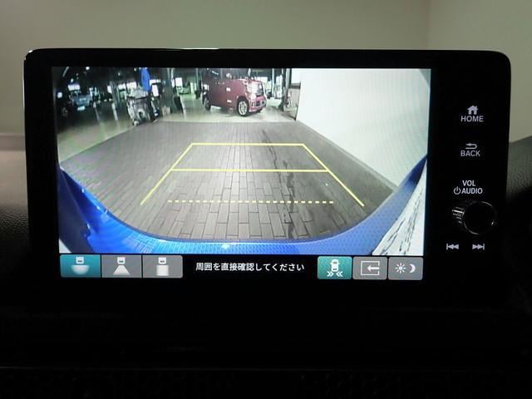
Task: Click the house icon above HOME
Action: (472, 109)
